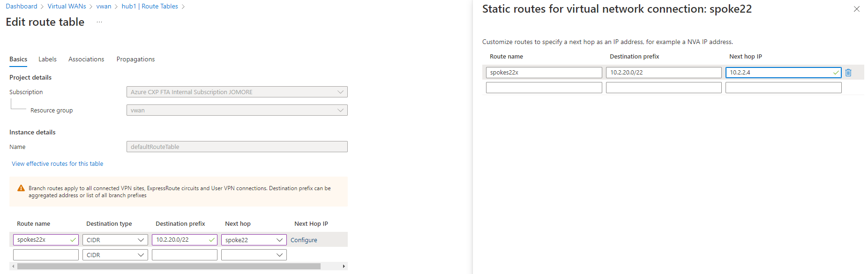Go to hub1 Route Tables breadcrumb
The image size is (868, 274).
point(150,6)
